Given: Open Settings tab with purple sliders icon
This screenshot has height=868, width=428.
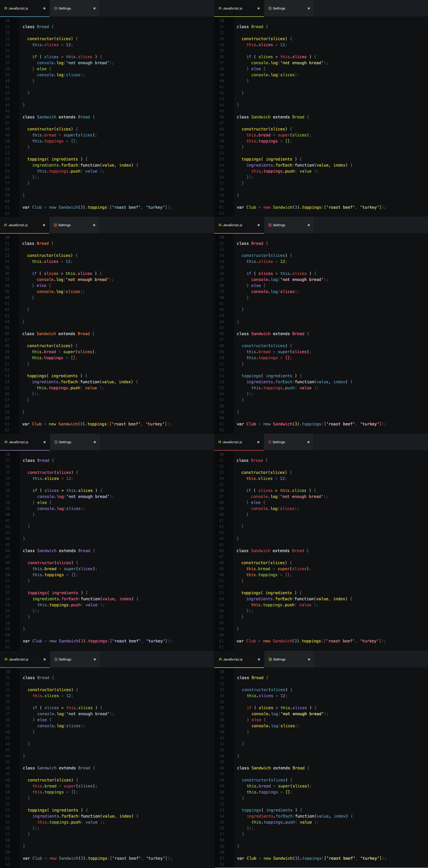Looking at the screenshot, I should (75, 442).
